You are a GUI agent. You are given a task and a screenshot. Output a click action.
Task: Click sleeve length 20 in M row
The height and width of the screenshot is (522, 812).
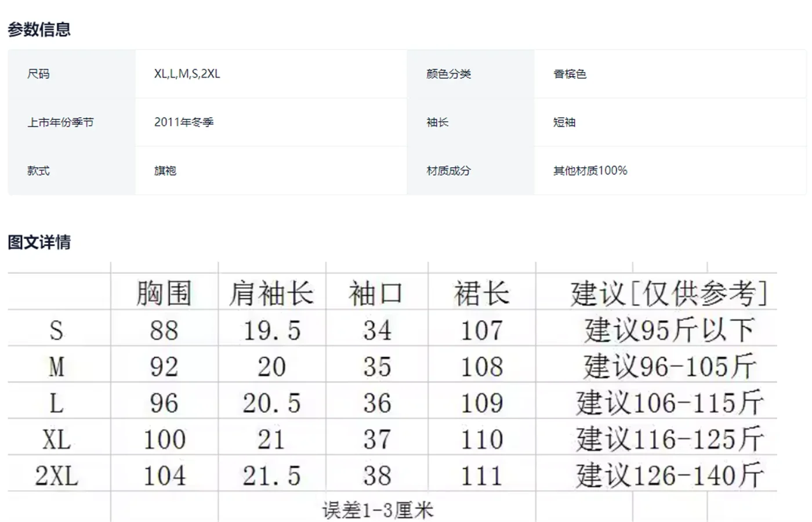coord(271,367)
